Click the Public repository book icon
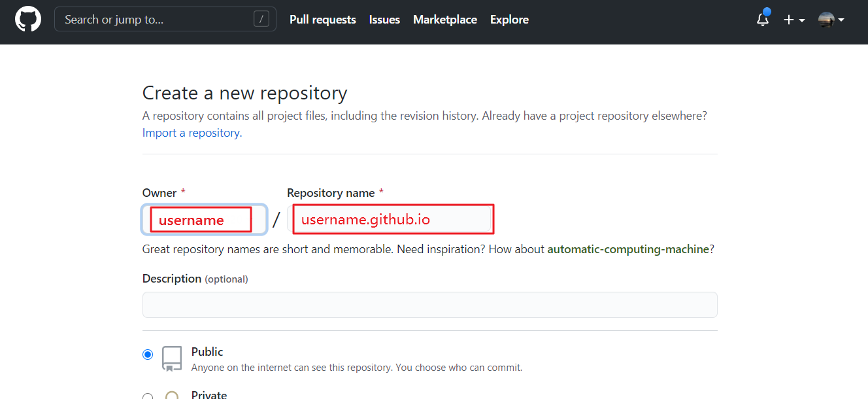The image size is (868, 399). 172,358
